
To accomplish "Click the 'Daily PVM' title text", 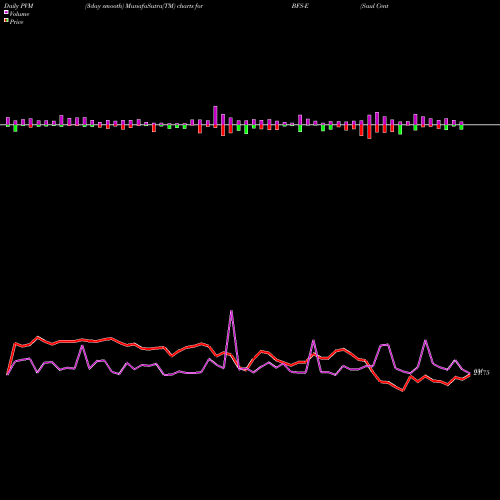I will pos(19,6).
